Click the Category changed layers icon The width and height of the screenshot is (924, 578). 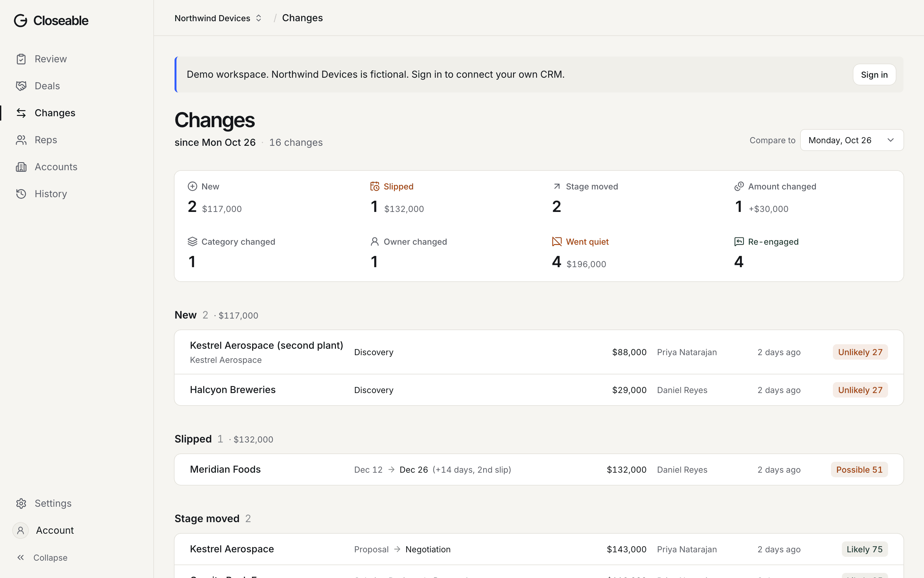[193, 241]
